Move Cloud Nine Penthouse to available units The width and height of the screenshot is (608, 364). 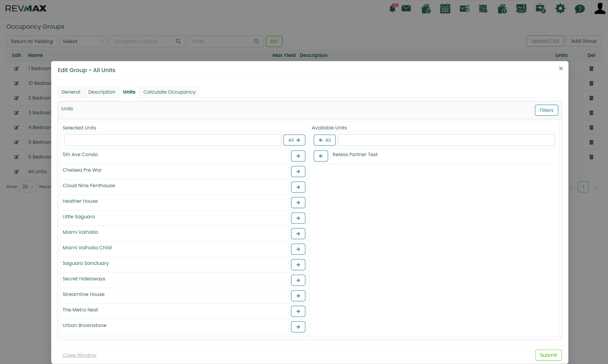click(298, 187)
